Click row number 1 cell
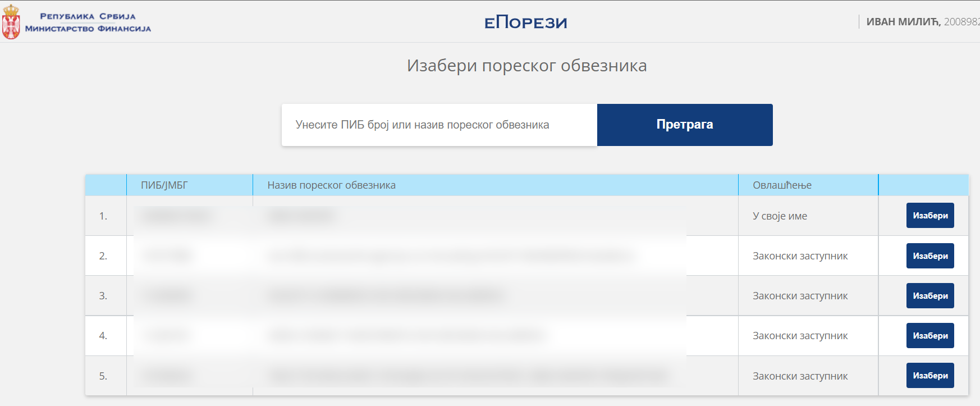This screenshot has width=980, height=406. tap(106, 216)
